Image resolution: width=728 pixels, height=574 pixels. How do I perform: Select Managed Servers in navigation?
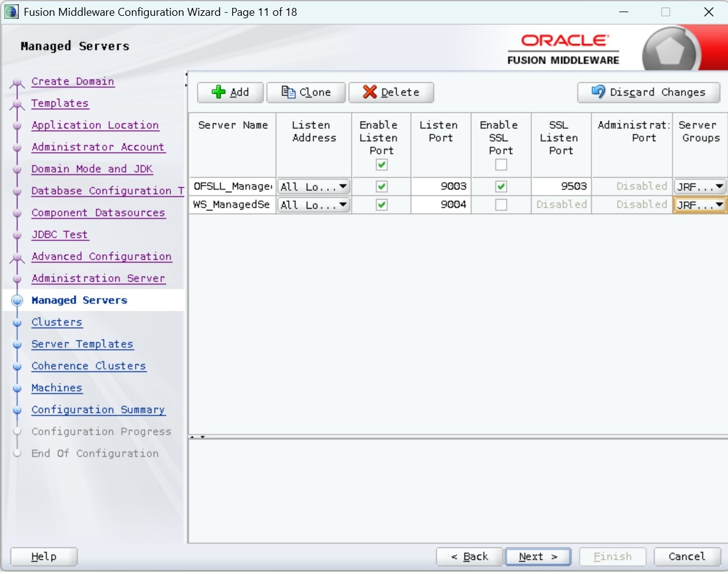[x=80, y=300]
